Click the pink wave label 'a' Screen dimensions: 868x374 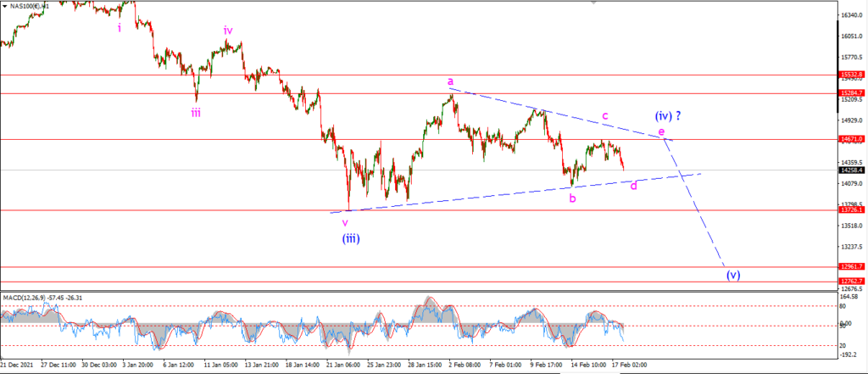pos(451,81)
